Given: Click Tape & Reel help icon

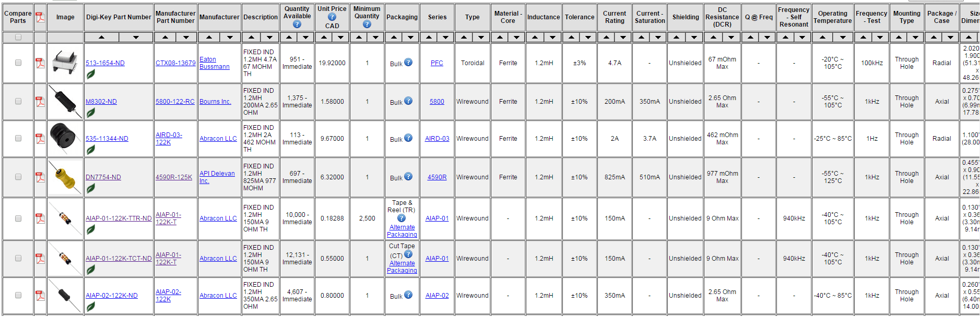Looking at the screenshot, I should point(402,218).
